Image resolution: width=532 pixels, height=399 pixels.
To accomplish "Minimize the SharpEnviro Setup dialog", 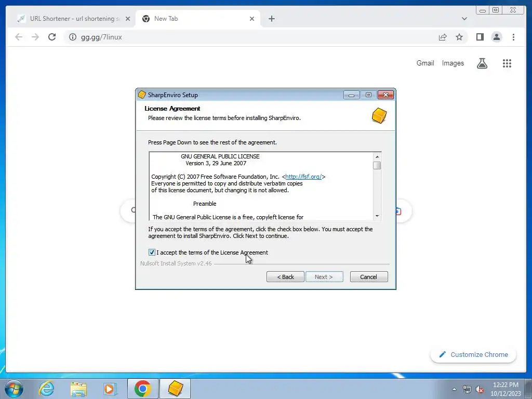I will [351, 95].
